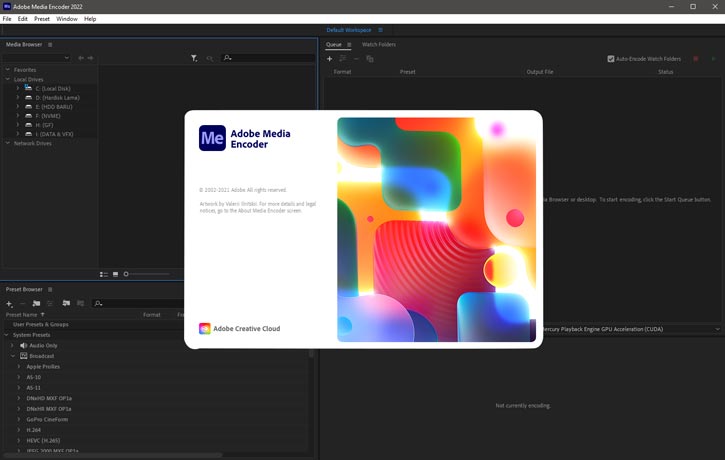Open the Preset Browser panel menu icon

coord(50,289)
